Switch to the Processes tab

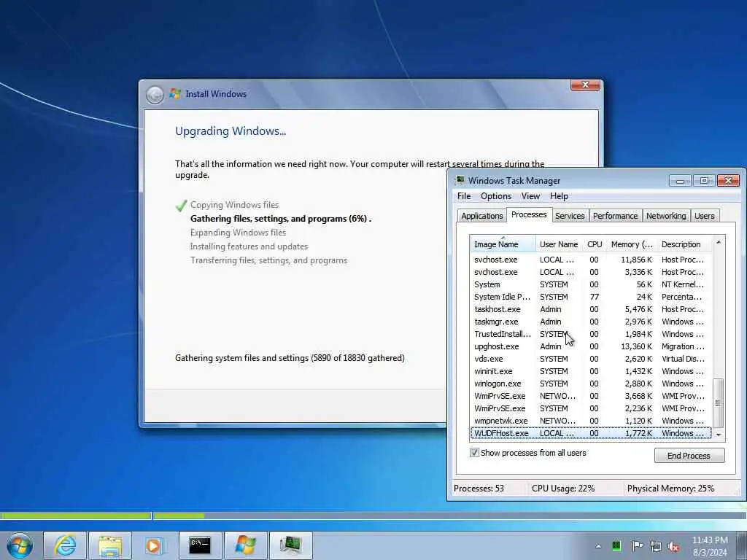529,215
